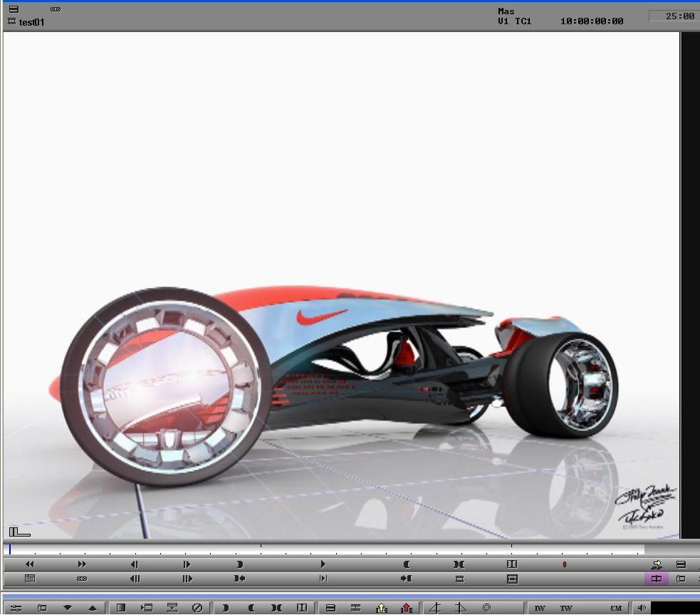The height and width of the screenshot is (615, 700).
Task: Click the yellow Splice-In arrow button
Action: 381,608
